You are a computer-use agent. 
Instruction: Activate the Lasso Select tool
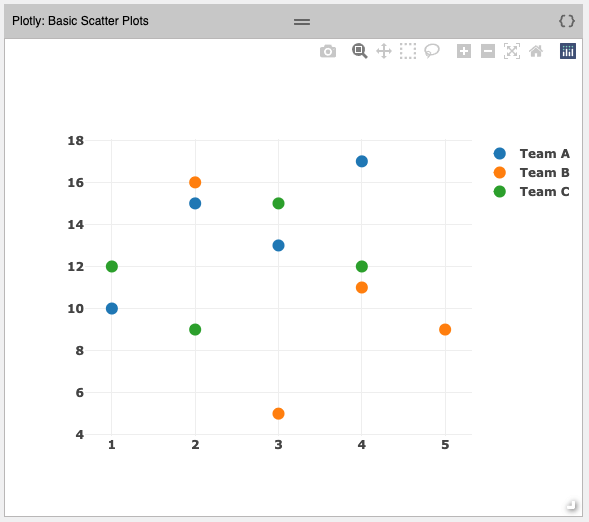tap(432, 51)
